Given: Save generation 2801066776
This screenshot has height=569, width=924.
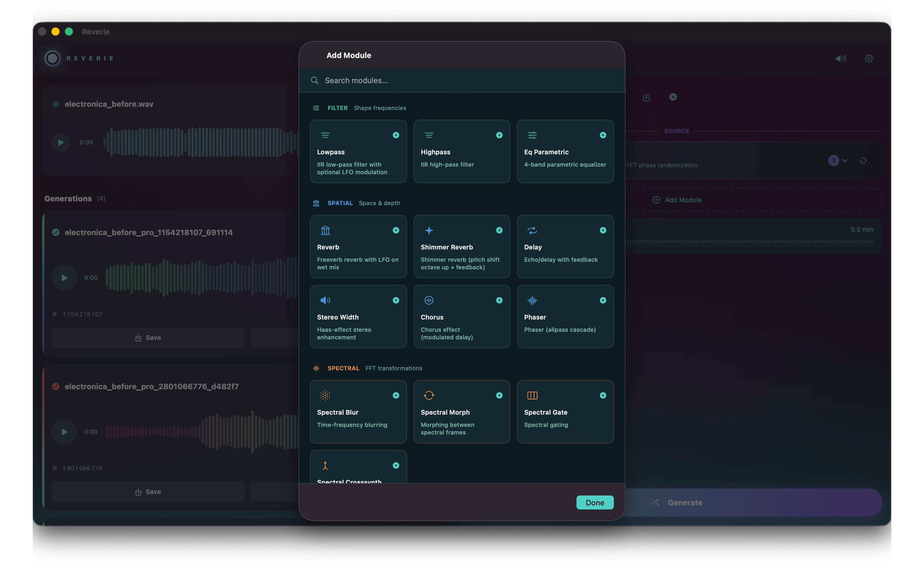Looking at the screenshot, I should (x=147, y=492).
